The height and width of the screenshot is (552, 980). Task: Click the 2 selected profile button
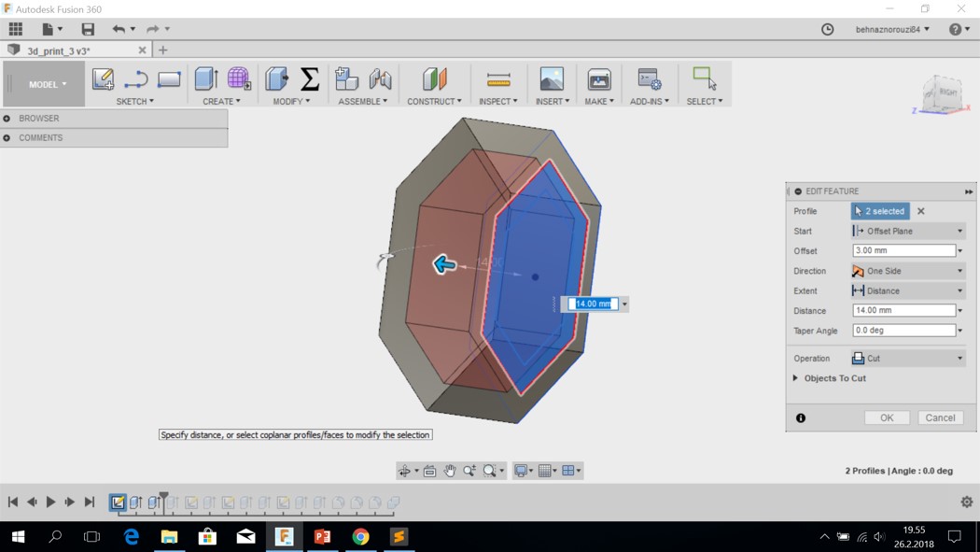pyautogui.click(x=880, y=211)
